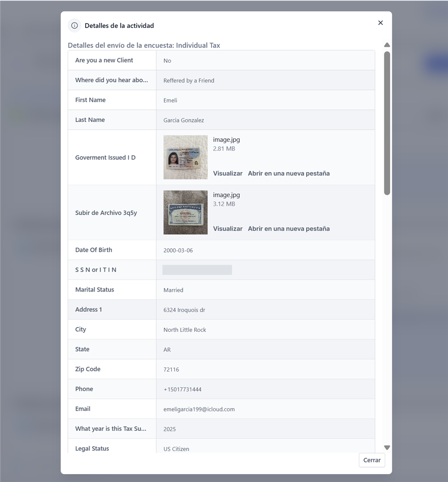Click the Address 1 row label
The image size is (448, 482).
click(89, 309)
